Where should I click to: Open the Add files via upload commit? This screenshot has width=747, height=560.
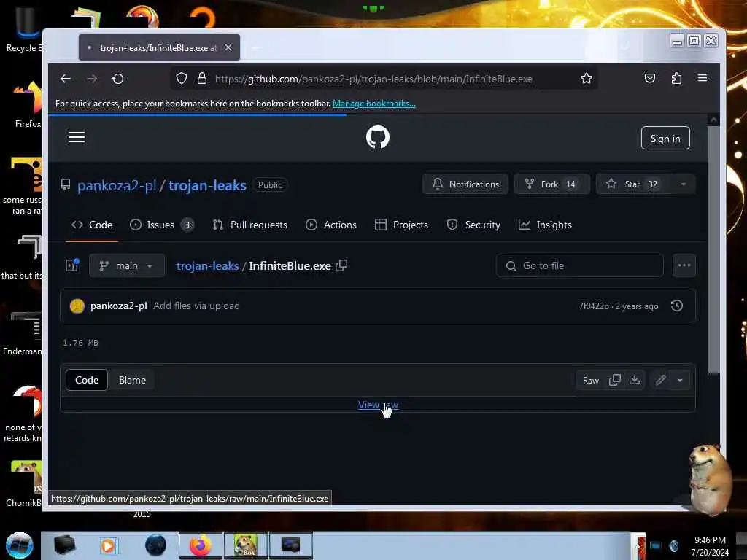click(x=196, y=306)
